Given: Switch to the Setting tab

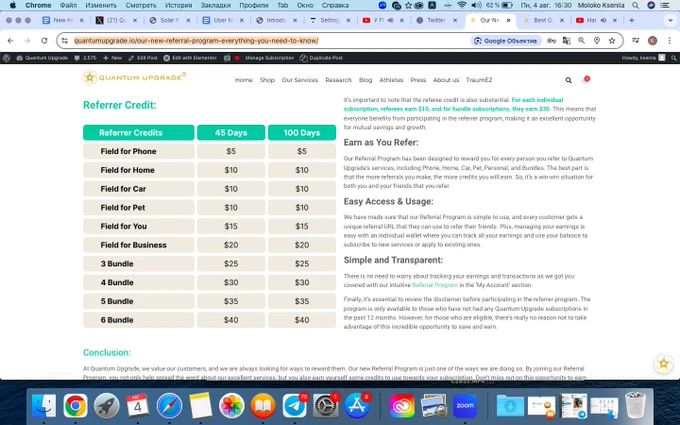Looking at the screenshot, I should coord(330,20).
